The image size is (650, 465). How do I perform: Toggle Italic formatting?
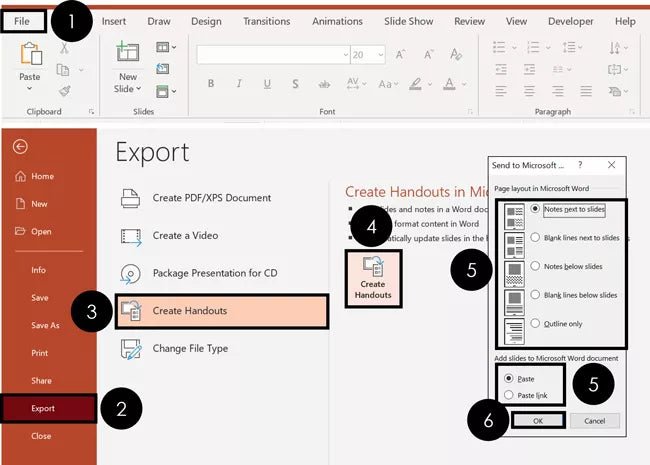[239, 84]
